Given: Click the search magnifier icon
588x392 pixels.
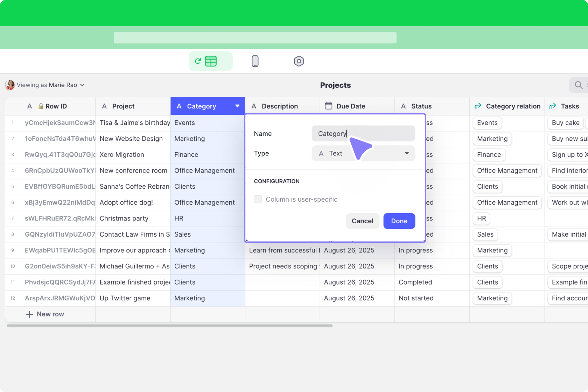Looking at the screenshot, I should pyautogui.click(x=578, y=85).
